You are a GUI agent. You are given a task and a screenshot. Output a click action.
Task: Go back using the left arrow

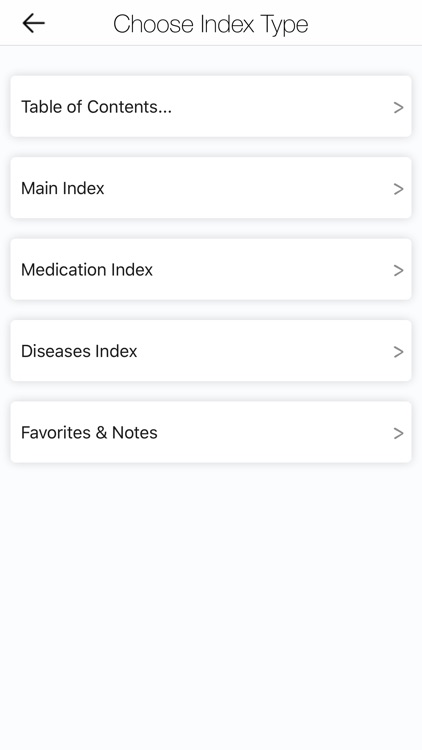(33, 23)
